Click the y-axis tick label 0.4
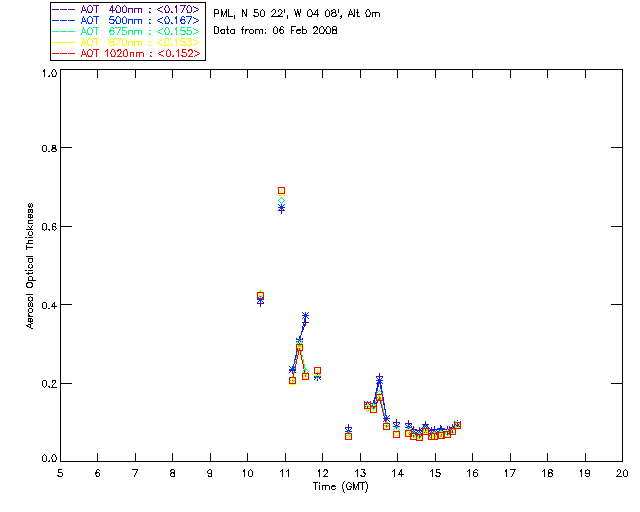 (x=49, y=305)
